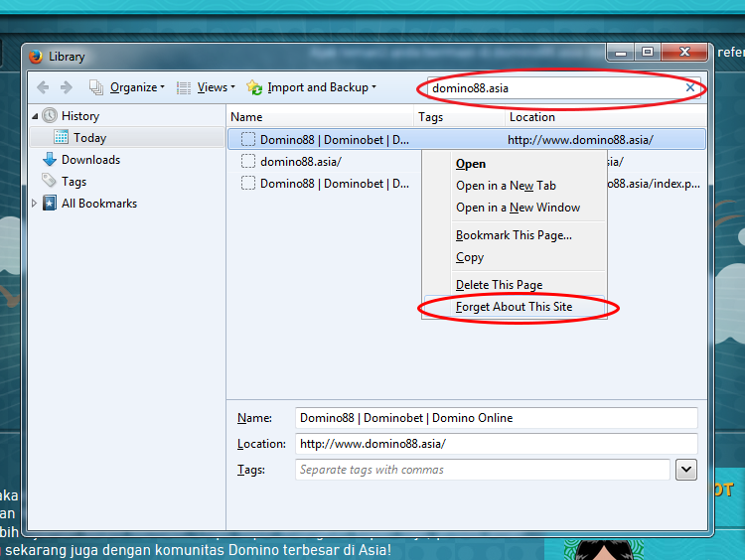This screenshot has height=560, width=745.
Task: Select Downloads in the sidebar
Action: (90, 160)
